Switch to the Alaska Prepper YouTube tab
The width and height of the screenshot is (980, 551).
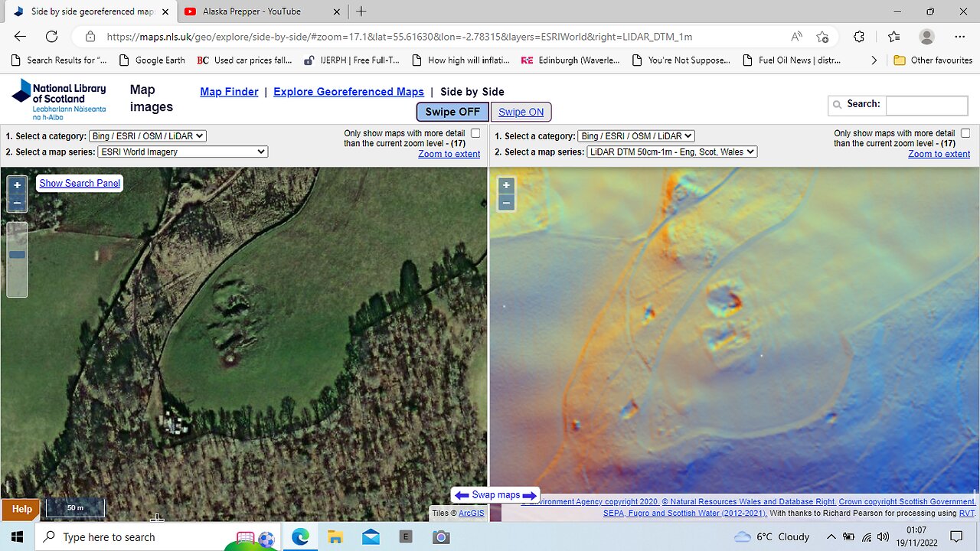pos(260,11)
